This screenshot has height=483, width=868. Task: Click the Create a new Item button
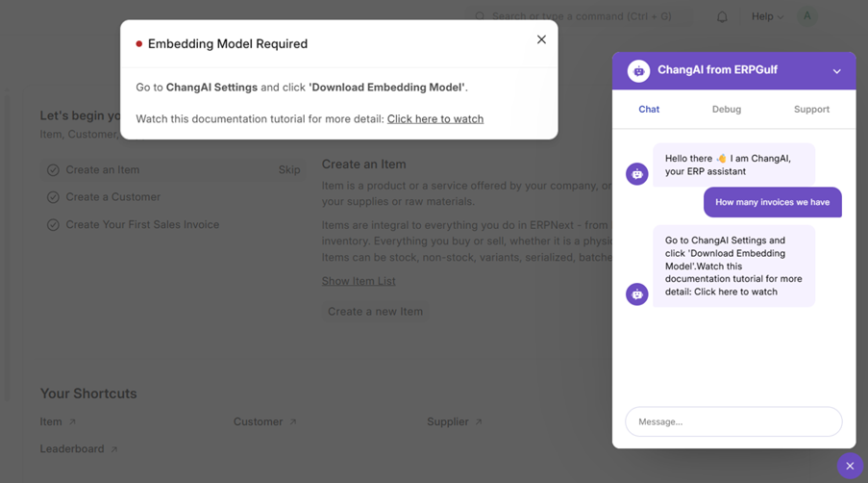pos(375,312)
